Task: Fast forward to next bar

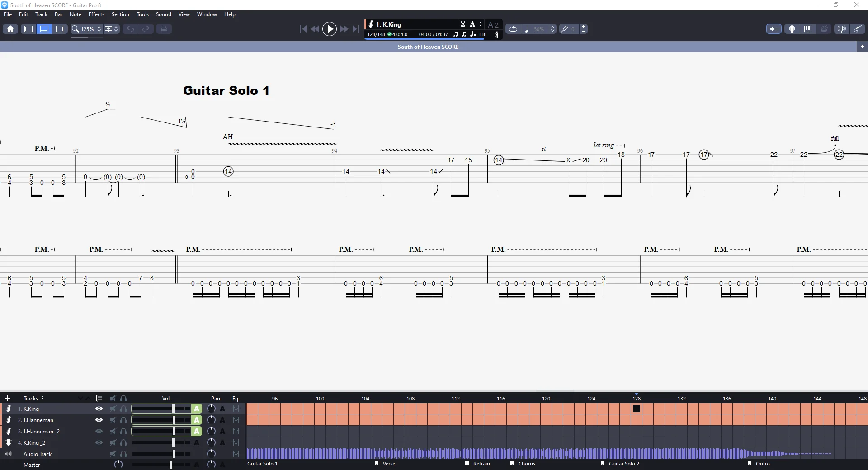Action: tap(344, 29)
